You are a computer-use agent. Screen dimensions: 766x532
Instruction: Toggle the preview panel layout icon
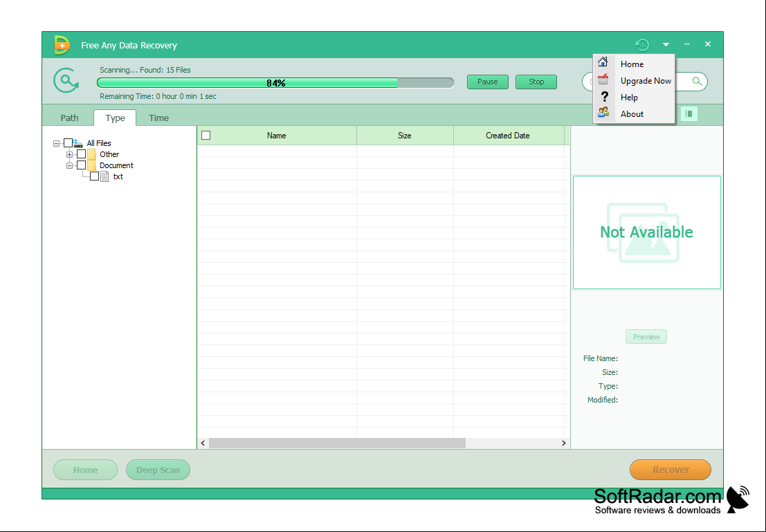click(689, 114)
